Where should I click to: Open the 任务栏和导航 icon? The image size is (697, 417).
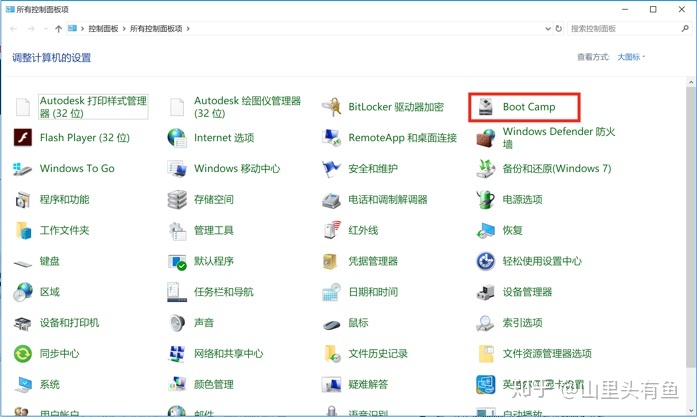[177, 292]
